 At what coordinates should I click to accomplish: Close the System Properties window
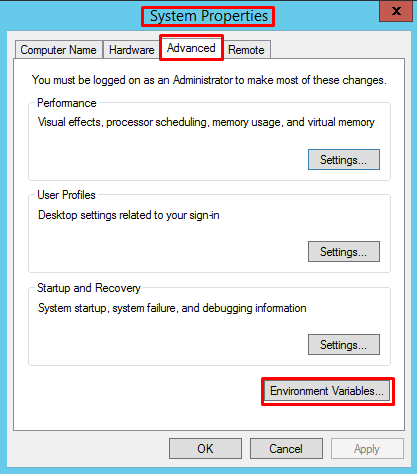[x=396, y=11]
